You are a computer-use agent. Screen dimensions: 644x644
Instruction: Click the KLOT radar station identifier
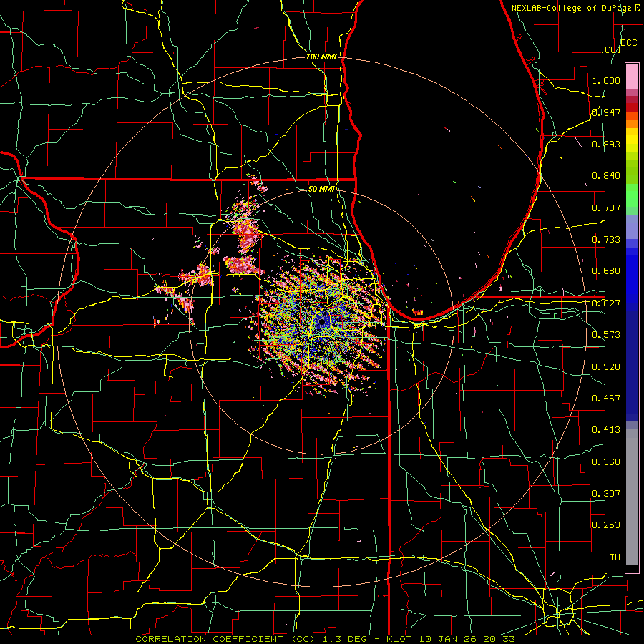tap(399, 639)
